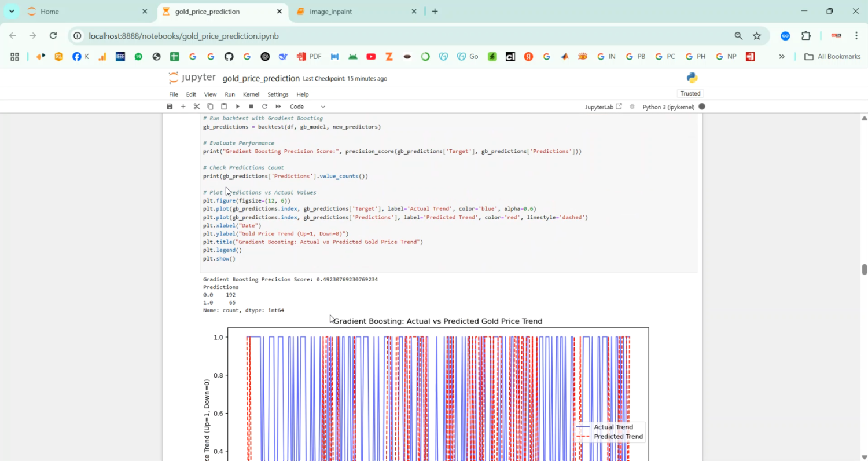Viewport: 868px width, 461px height.
Task: Interrupt the kernel with the stop icon
Action: pyautogui.click(x=251, y=107)
